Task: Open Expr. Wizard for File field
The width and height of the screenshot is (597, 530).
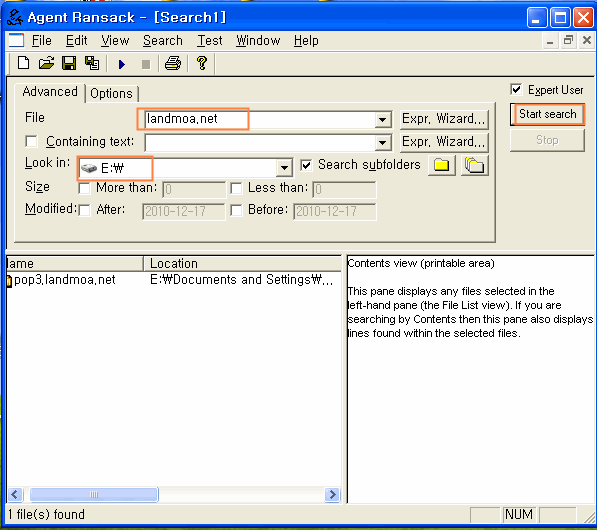Action: pos(444,119)
